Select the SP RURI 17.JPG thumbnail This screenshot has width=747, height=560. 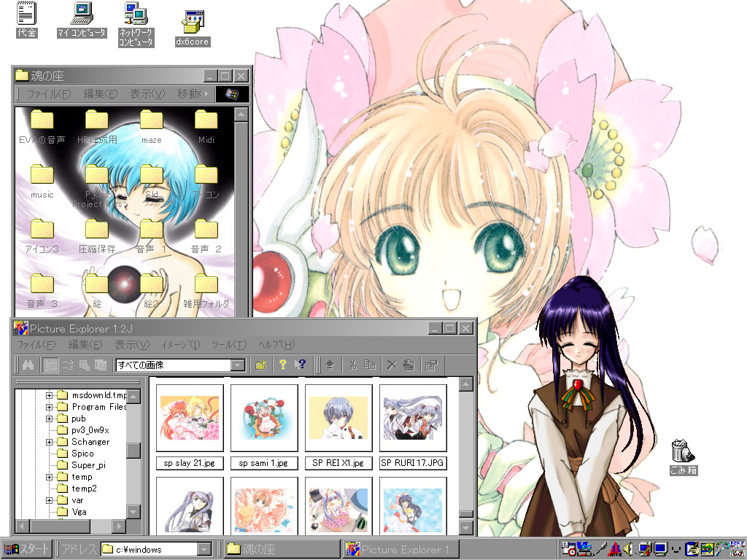pos(413,418)
